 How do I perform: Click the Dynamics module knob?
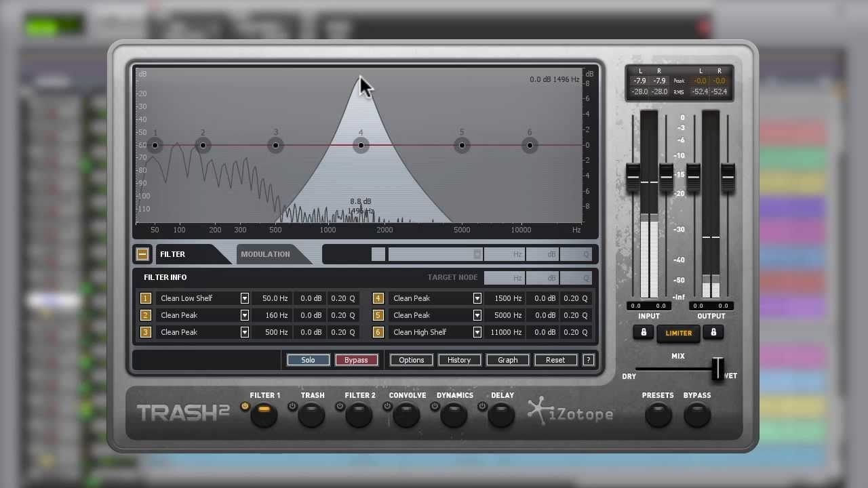[454, 415]
